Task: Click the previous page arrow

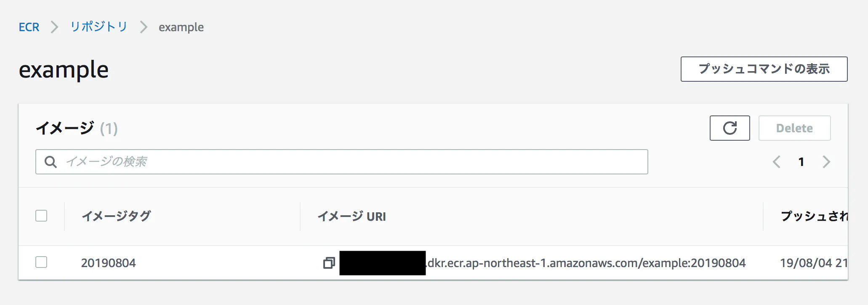Action: coord(776,162)
